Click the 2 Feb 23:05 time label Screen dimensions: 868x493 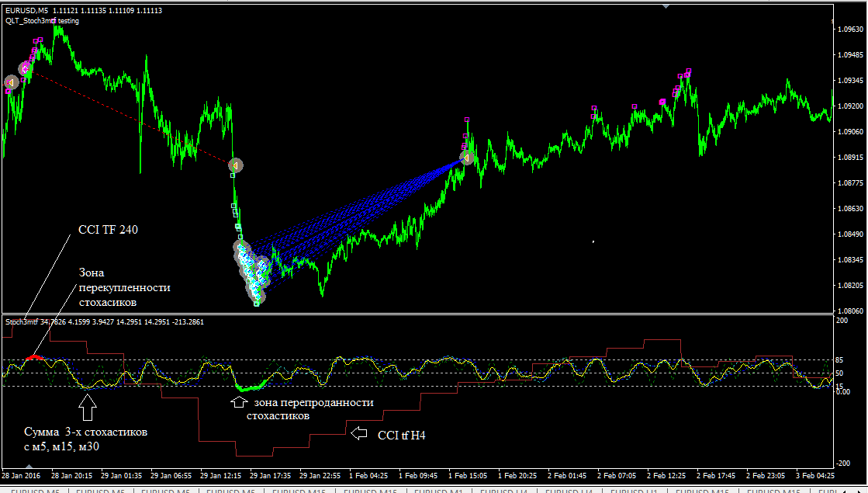(x=766, y=475)
